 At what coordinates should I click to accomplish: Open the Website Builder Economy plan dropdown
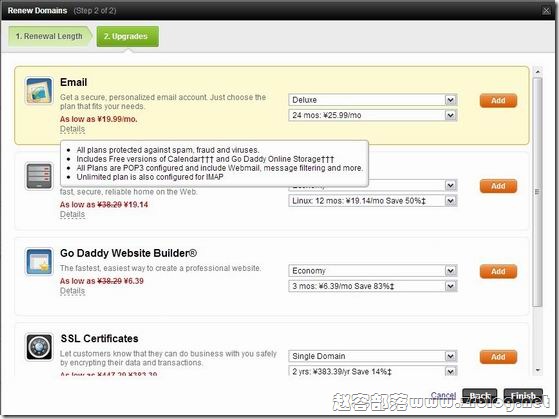(x=373, y=271)
